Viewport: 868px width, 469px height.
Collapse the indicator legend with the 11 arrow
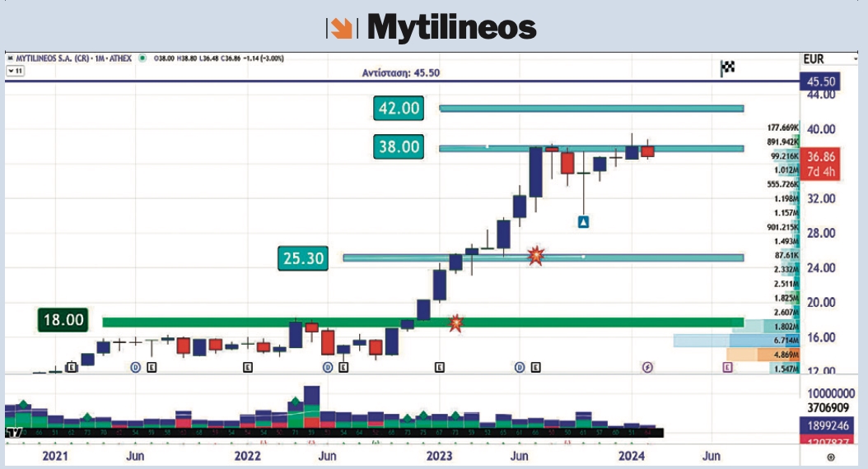pyautogui.click(x=15, y=71)
